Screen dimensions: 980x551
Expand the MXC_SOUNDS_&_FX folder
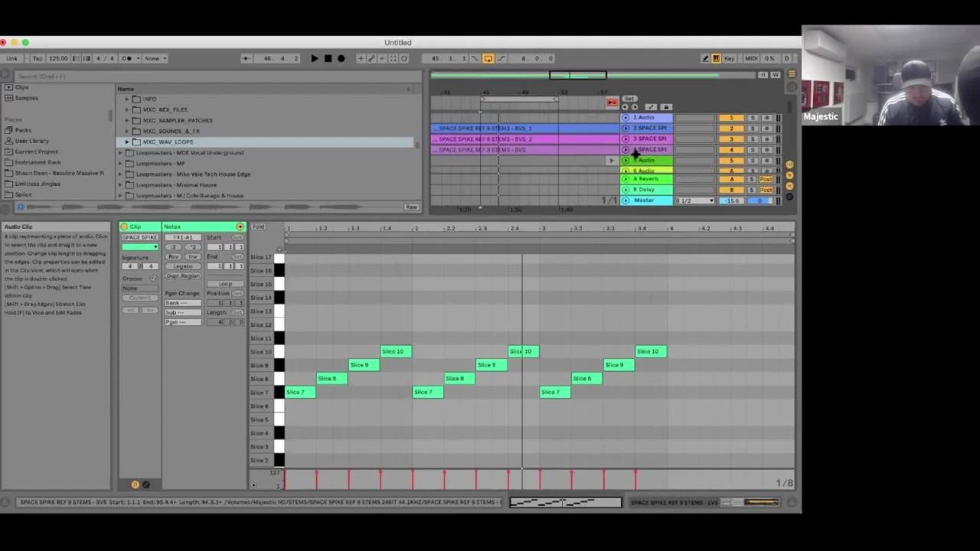[127, 131]
